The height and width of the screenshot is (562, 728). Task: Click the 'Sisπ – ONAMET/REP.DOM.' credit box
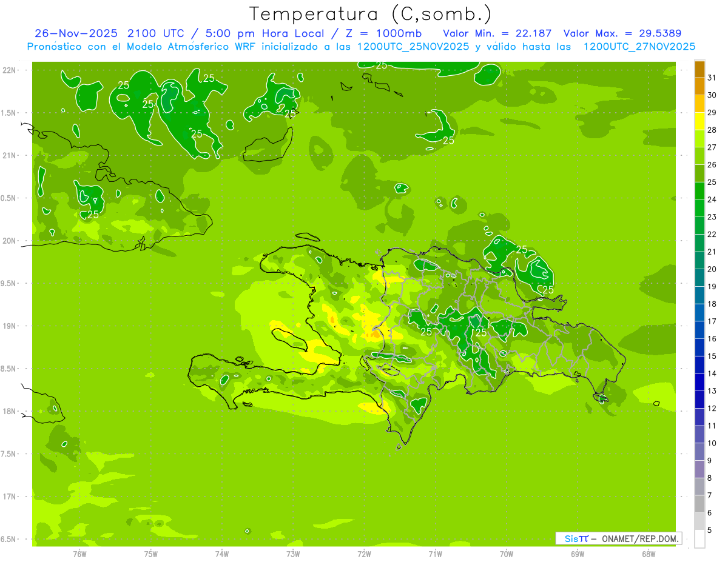[619, 538]
